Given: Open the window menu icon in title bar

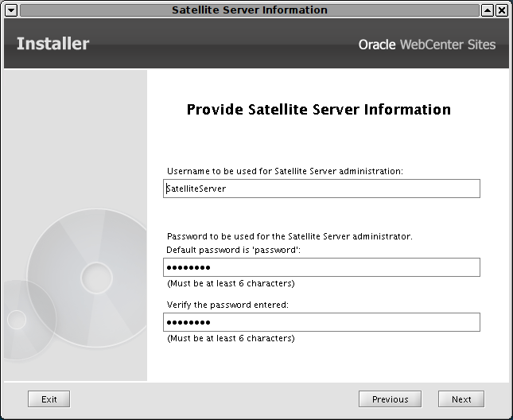Looking at the screenshot, I should pyautogui.click(x=11, y=10).
